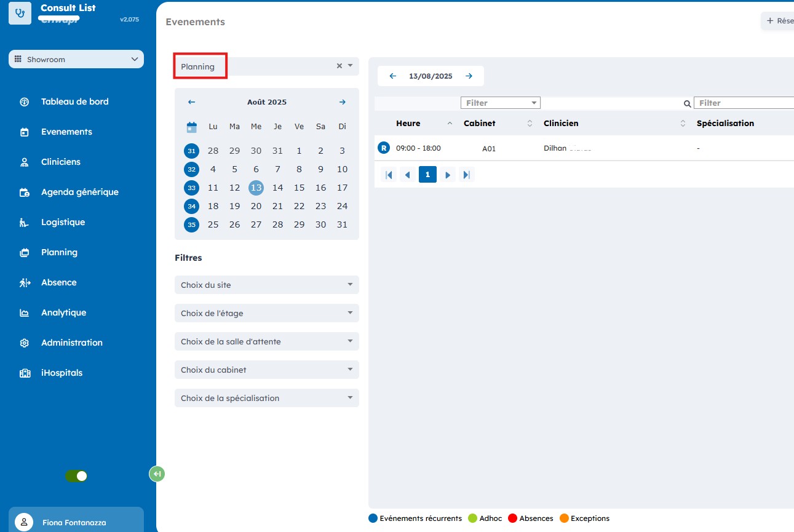
Task: Go to last page of table pagination
Action: 467,175
